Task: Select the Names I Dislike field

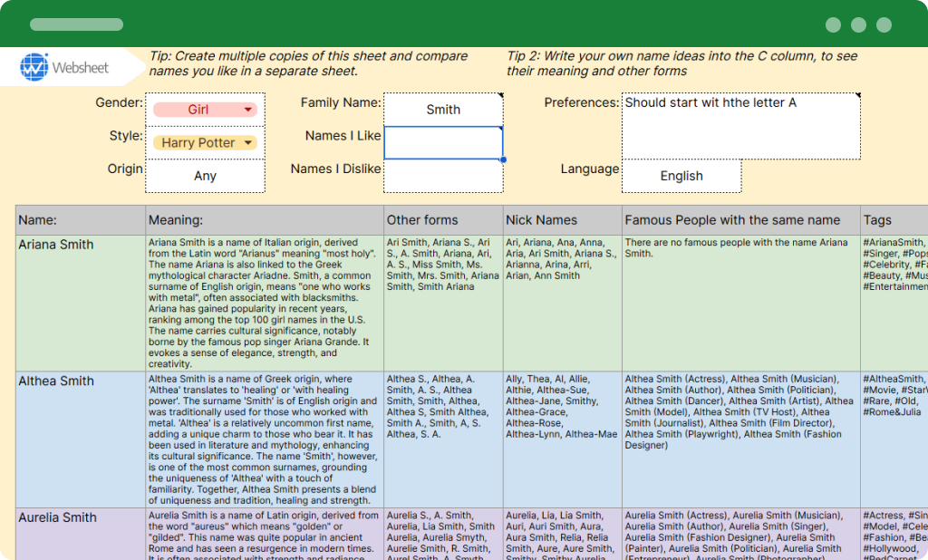Action: click(x=443, y=175)
